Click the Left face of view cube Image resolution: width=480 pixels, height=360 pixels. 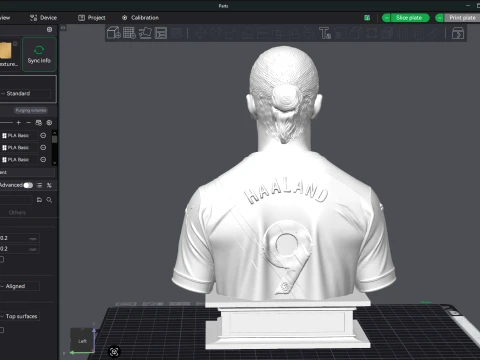point(82,341)
